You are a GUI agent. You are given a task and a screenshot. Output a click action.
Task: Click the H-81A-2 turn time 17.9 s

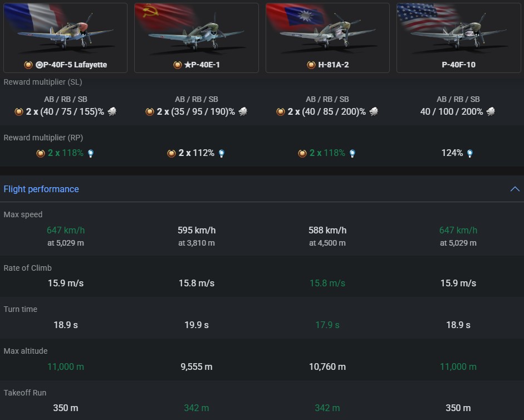327,325
